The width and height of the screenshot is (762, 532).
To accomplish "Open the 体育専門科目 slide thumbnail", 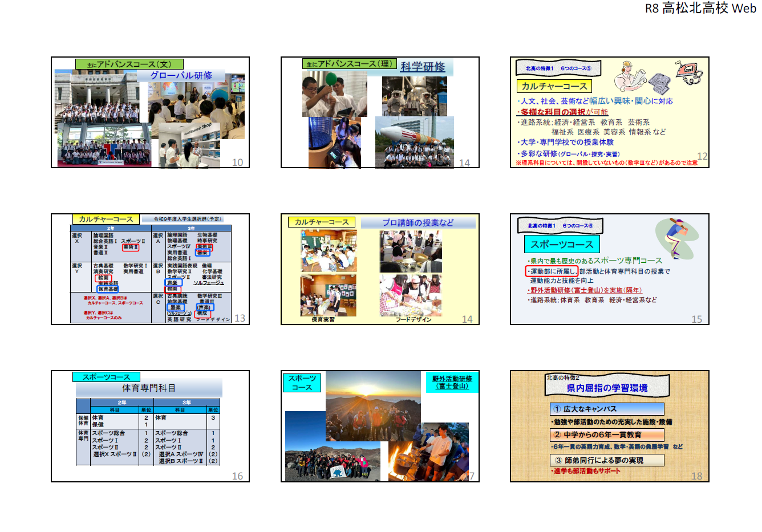I will [151, 426].
